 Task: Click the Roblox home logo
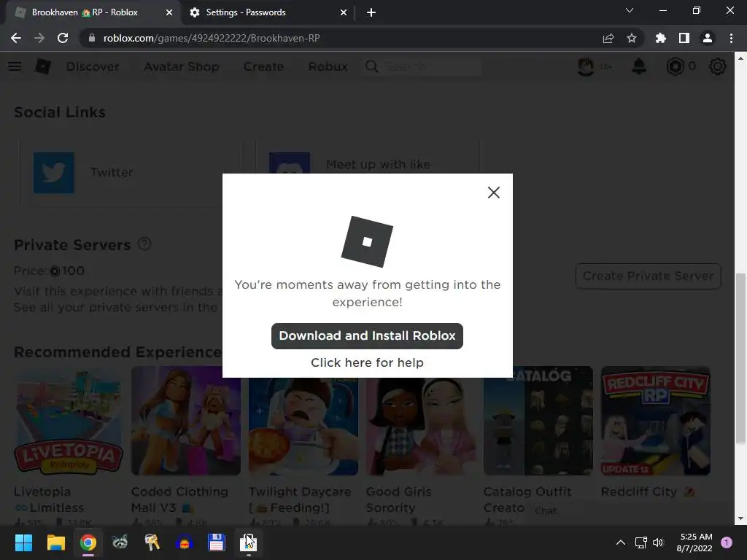coord(43,66)
